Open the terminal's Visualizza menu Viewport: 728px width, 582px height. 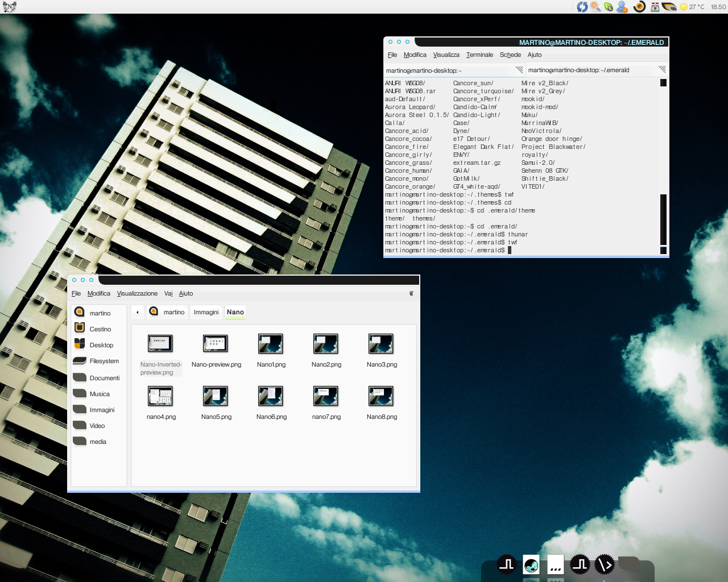(x=446, y=55)
